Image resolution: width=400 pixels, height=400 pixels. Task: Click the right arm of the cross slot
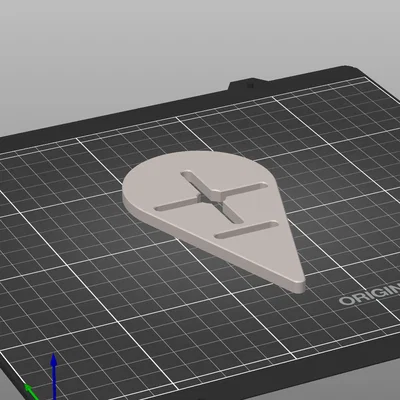(245, 189)
